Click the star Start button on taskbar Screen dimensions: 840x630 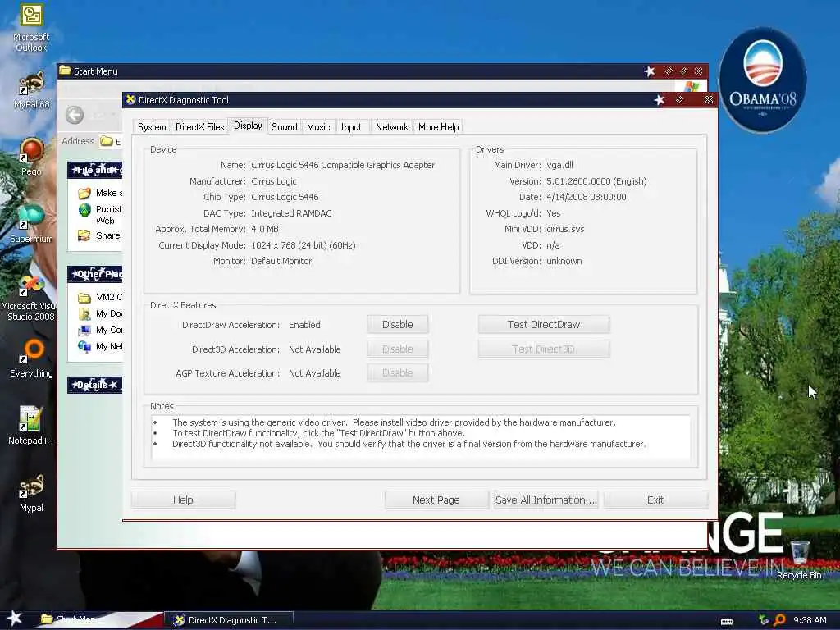point(14,619)
